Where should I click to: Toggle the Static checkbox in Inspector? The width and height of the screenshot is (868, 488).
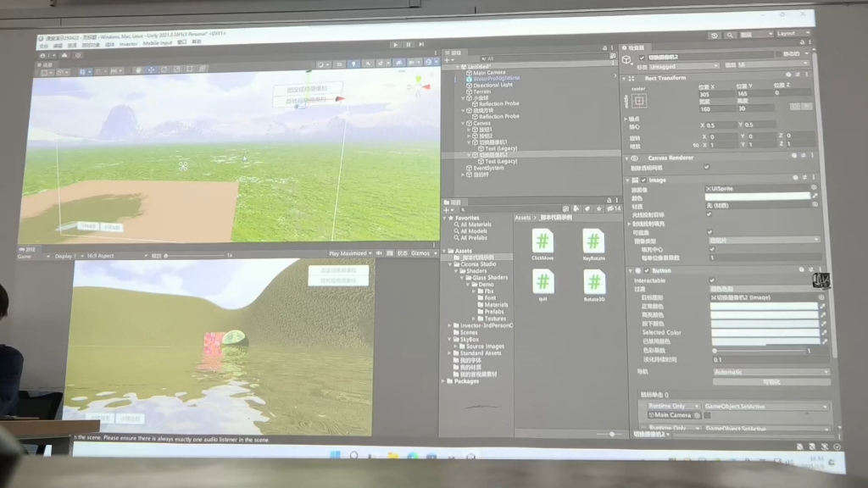778,54
